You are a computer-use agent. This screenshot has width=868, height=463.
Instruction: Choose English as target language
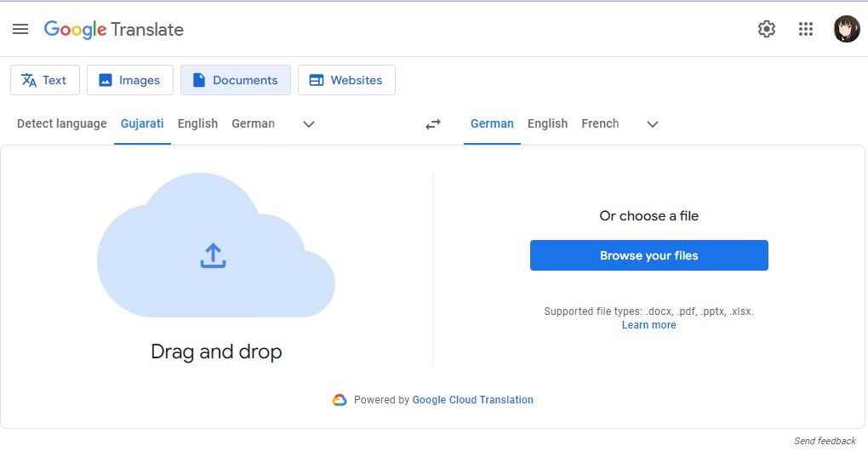tap(547, 123)
